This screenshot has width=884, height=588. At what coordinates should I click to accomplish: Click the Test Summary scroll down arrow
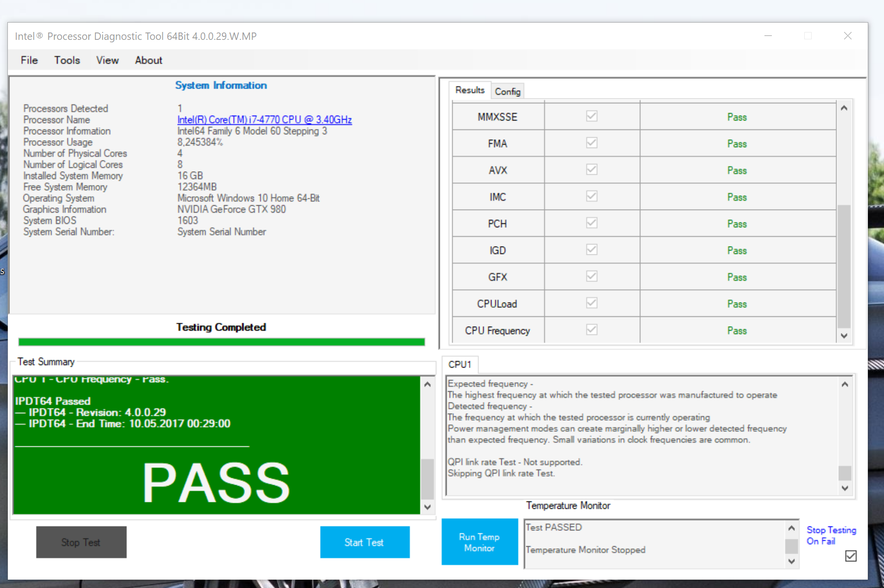click(427, 507)
